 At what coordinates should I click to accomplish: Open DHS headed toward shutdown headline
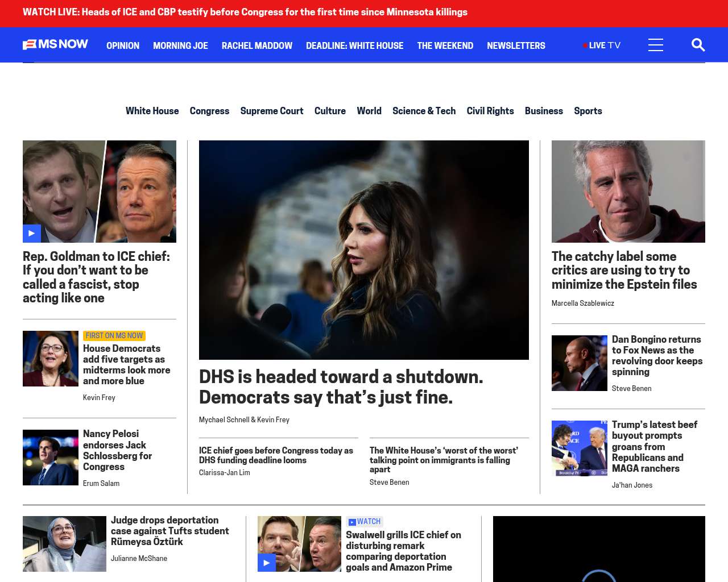click(x=341, y=387)
